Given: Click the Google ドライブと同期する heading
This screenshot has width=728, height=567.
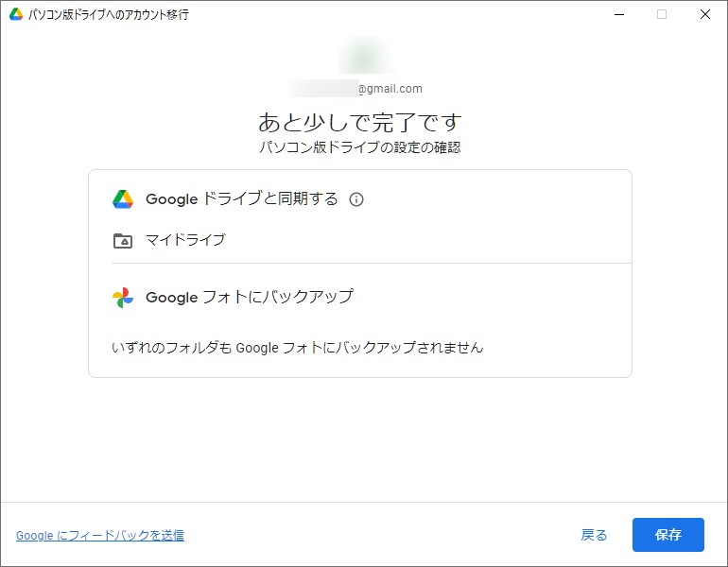Looking at the screenshot, I should coord(242,199).
